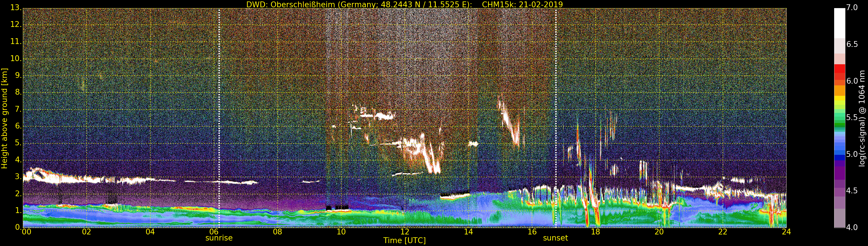Click the time axis tick label '04'

pos(150,232)
